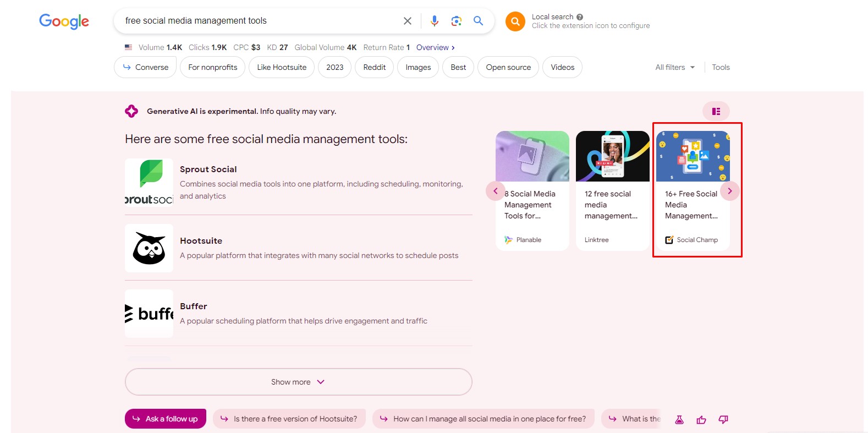Click the US flag icon next to Volume

tap(129, 47)
